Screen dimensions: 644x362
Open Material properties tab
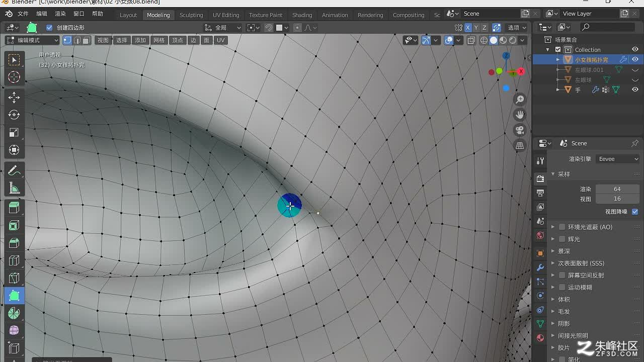(x=540, y=338)
